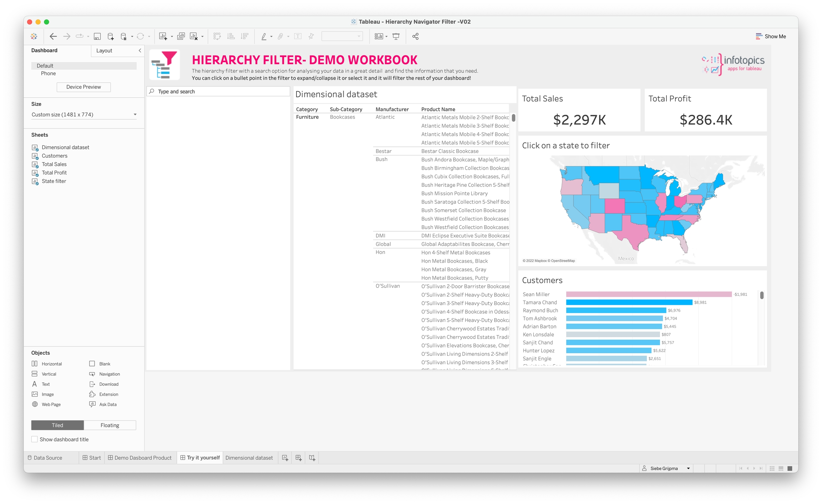Click the Device Preview button
The width and height of the screenshot is (822, 504).
click(83, 87)
